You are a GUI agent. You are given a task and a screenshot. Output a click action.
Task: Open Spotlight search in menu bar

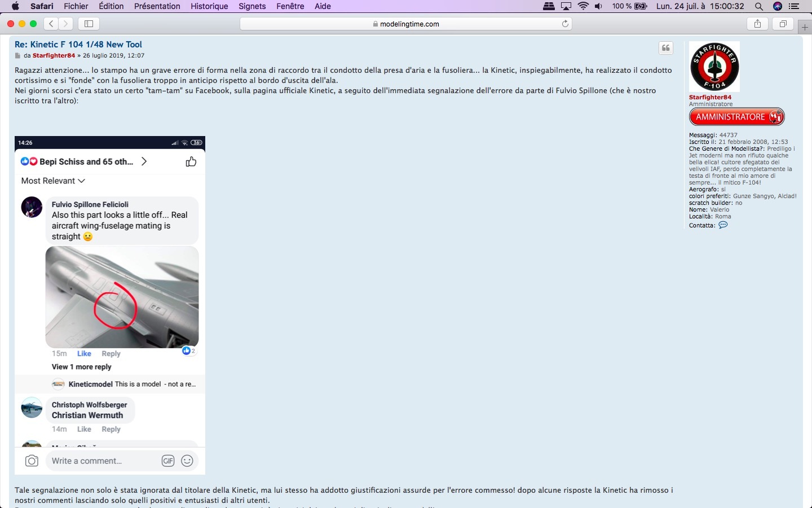coord(759,6)
